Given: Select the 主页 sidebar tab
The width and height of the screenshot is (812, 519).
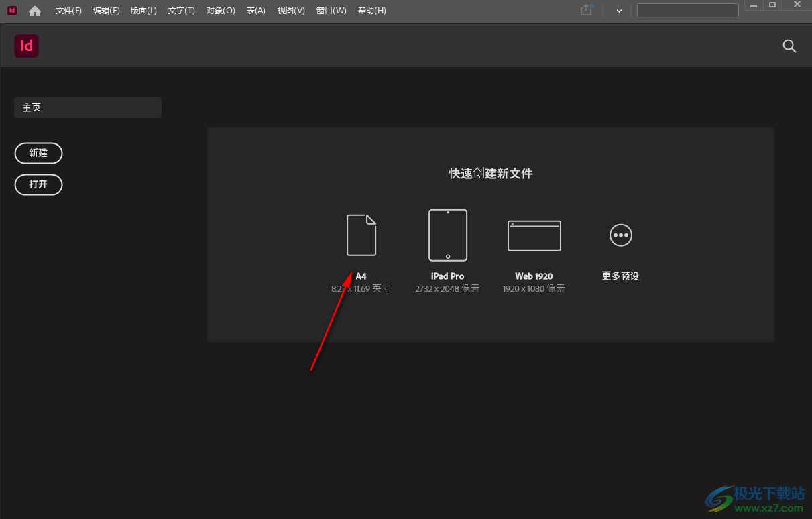Looking at the screenshot, I should point(88,107).
